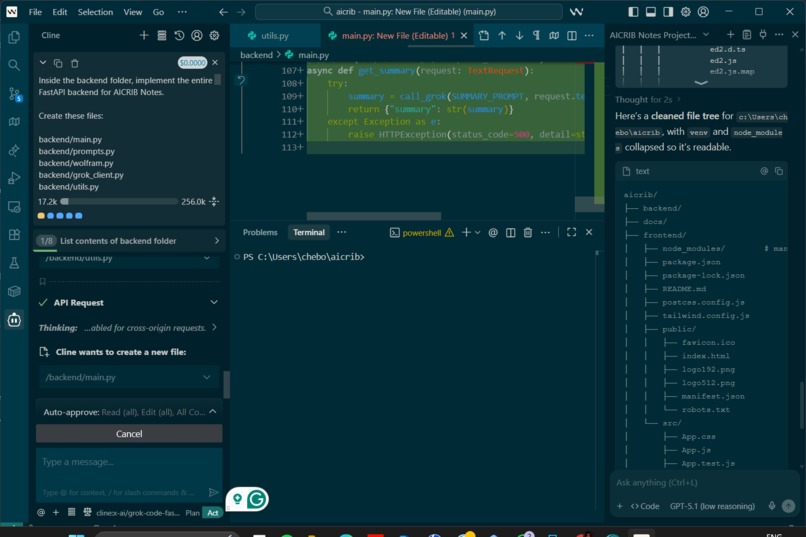Viewport: 806px width, 537px height.
Task: Collapse the Cline task header chevron
Action: (x=43, y=63)
